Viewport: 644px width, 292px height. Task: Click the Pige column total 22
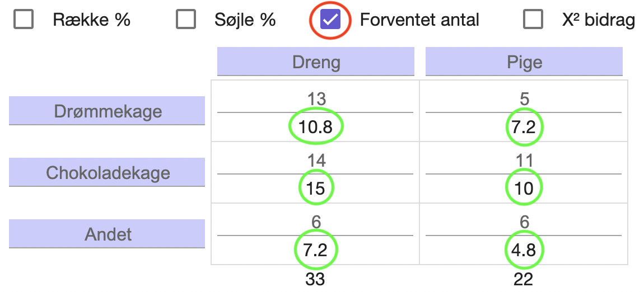[x=524, y=279]
